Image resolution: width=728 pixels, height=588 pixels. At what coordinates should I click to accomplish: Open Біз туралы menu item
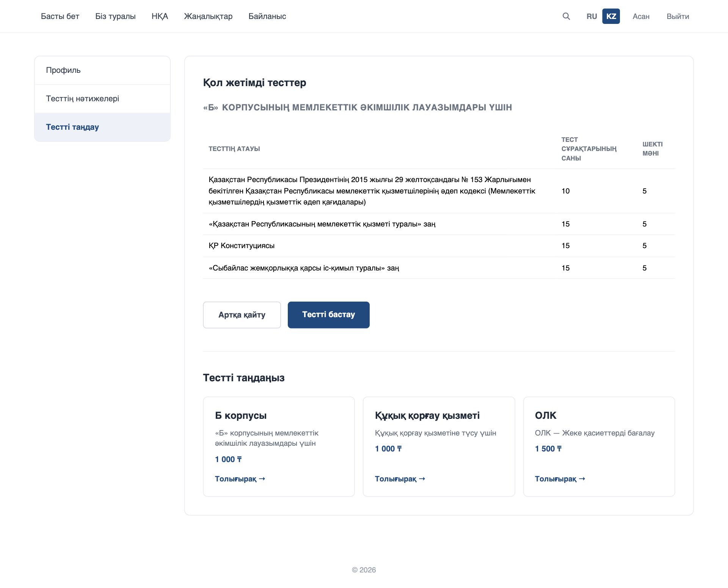pos(115,16)
